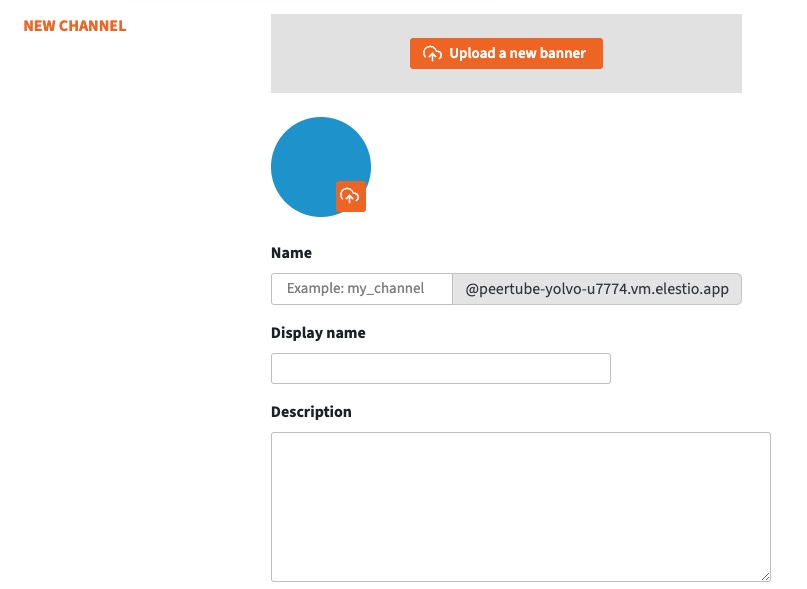This screenshot has width=807, height=589.
Task: Click the 'Upload a new banner' button
Action: click(505, 53)
